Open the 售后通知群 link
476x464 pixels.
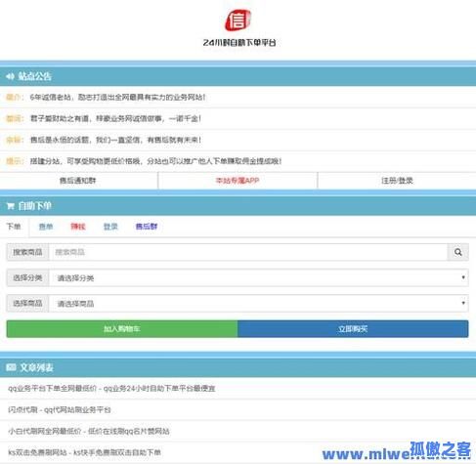coord(77,181)
